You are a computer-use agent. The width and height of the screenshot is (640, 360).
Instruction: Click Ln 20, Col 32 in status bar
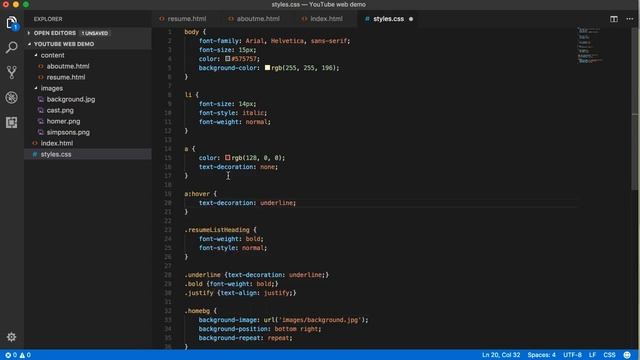click(501, 355)
